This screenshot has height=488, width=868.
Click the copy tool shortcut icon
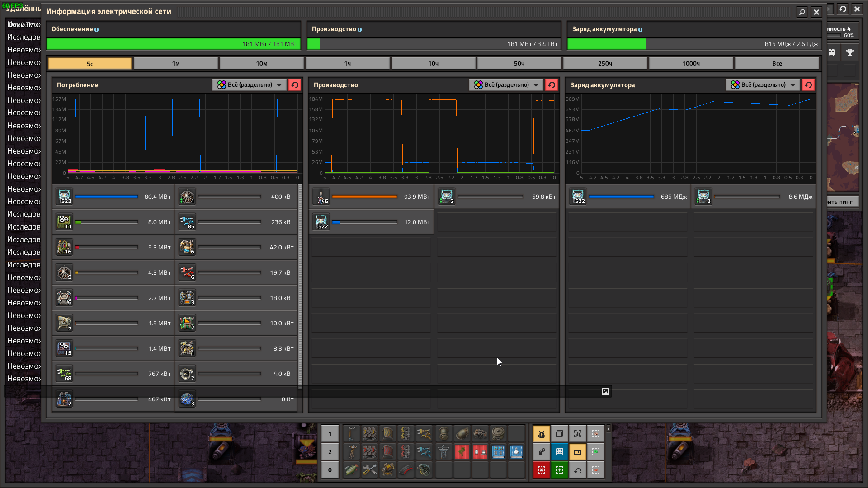tap(560, 434)
